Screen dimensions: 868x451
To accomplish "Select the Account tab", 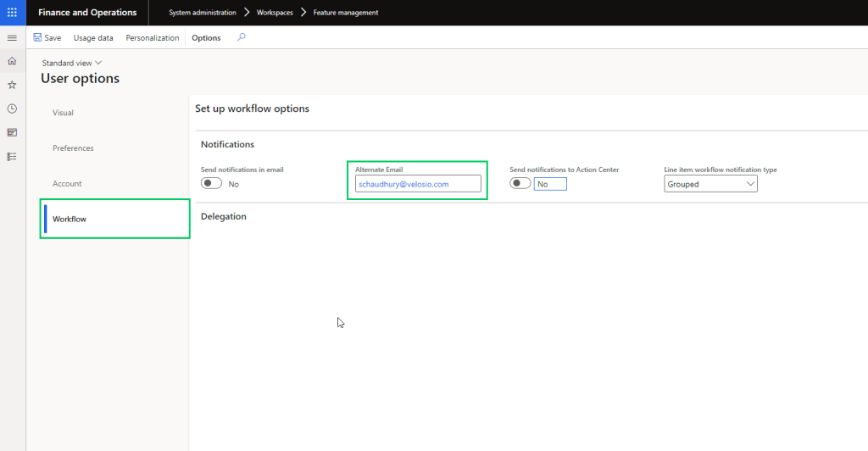I will (x=67, y=184).
